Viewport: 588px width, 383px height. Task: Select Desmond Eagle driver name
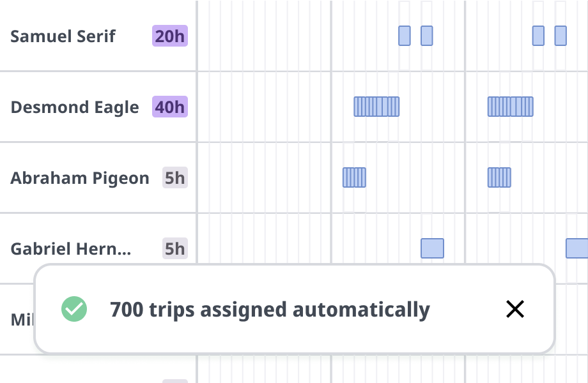75,107
